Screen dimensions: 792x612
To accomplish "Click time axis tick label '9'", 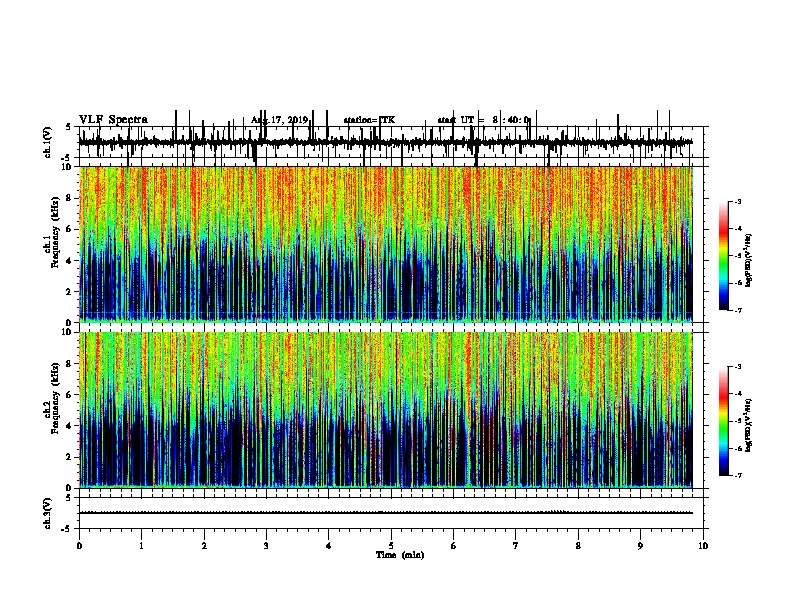I will pyautogui.click(x=640, y=546).
